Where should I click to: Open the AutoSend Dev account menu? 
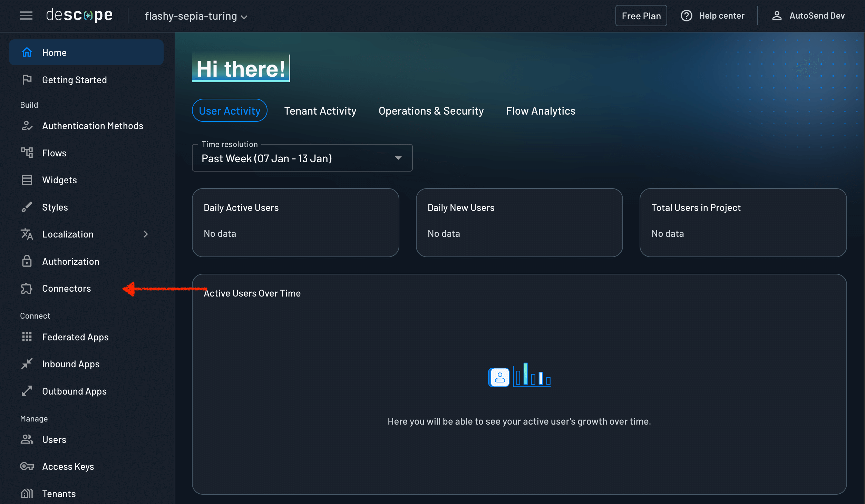click(808, 16)
